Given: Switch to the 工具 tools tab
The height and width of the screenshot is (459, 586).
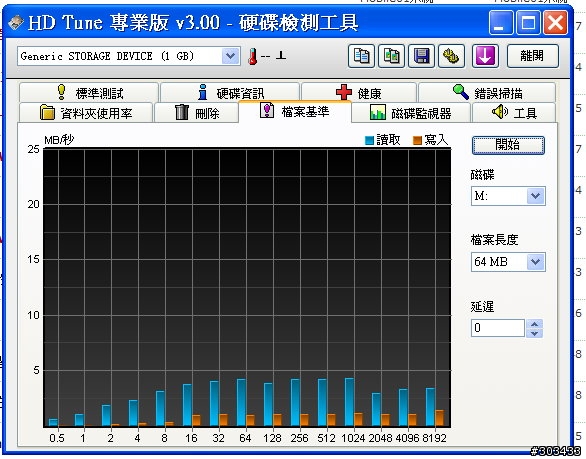Looking at the screenshot, I should (514, 113).
